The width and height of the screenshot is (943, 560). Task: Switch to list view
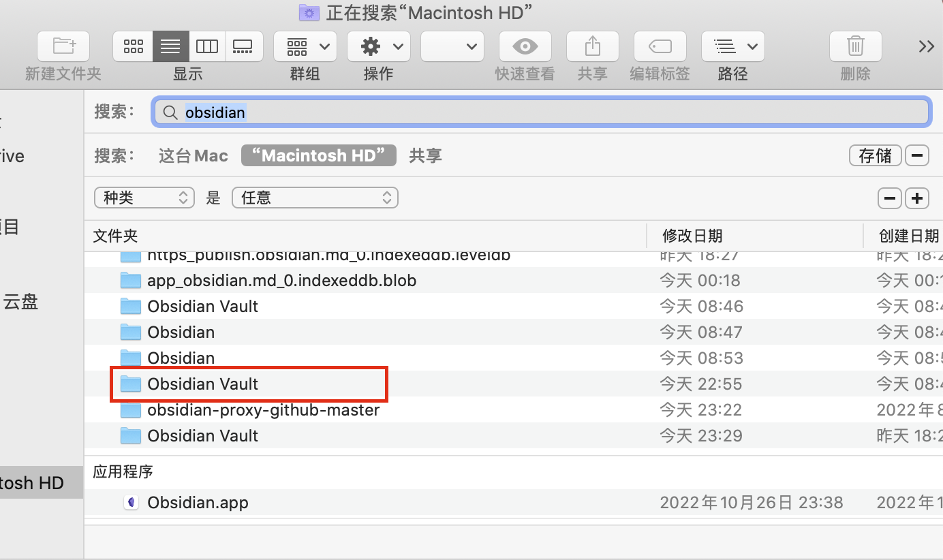pos(170,46)
